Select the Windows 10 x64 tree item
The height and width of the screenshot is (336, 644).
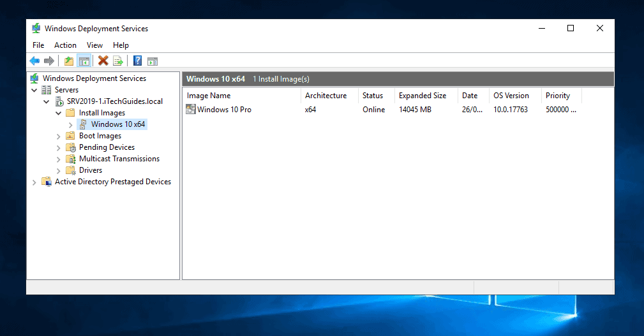[118, 124]
